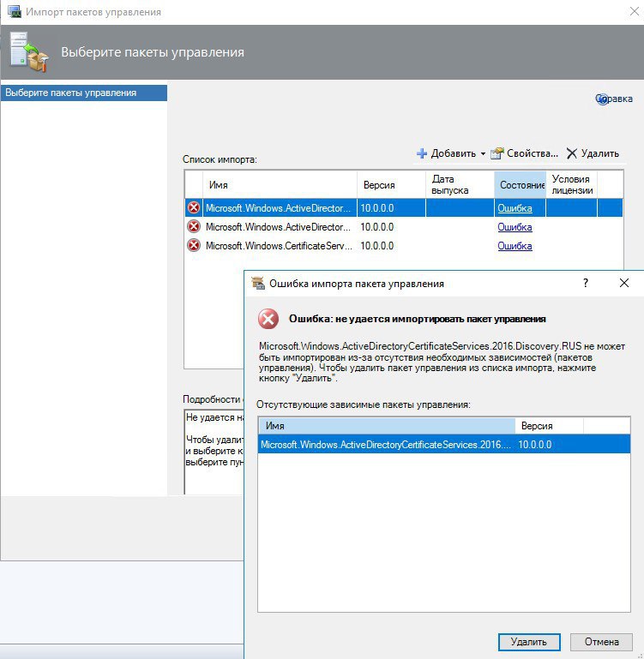This screenshot has height=659, width=644.
Task: Sort by Версия column in import list
Action: (391, 185)
